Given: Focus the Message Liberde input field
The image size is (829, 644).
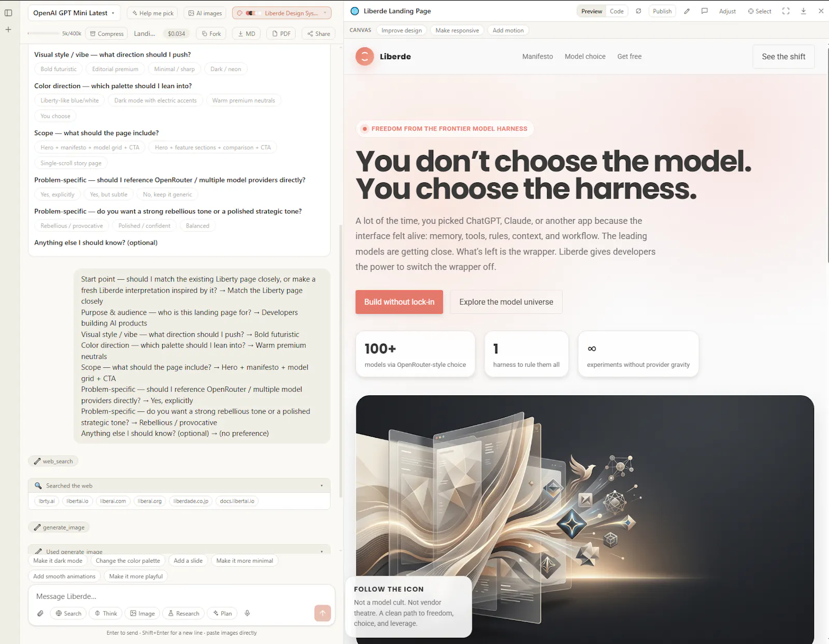Looking at the screenshot, I should click(181, 596).
